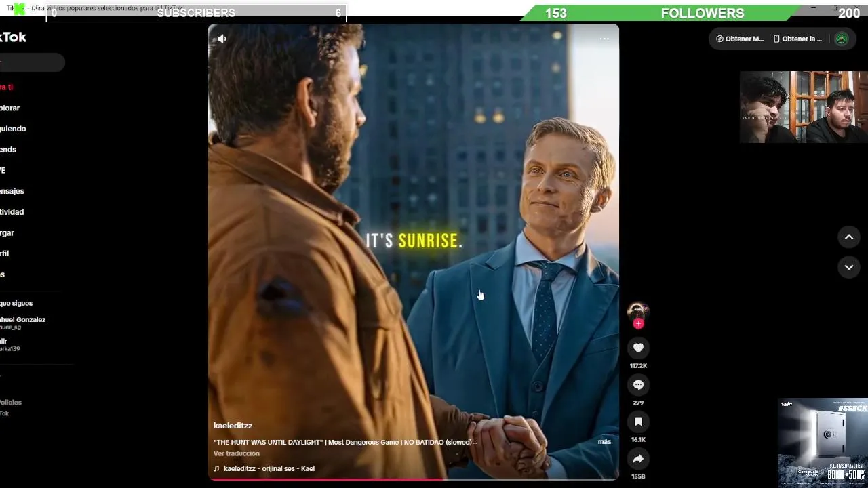The width and height of the screenshot is (868, 488).
Task: Click Ver traducción under the caption
Action: tap(237, 453)
